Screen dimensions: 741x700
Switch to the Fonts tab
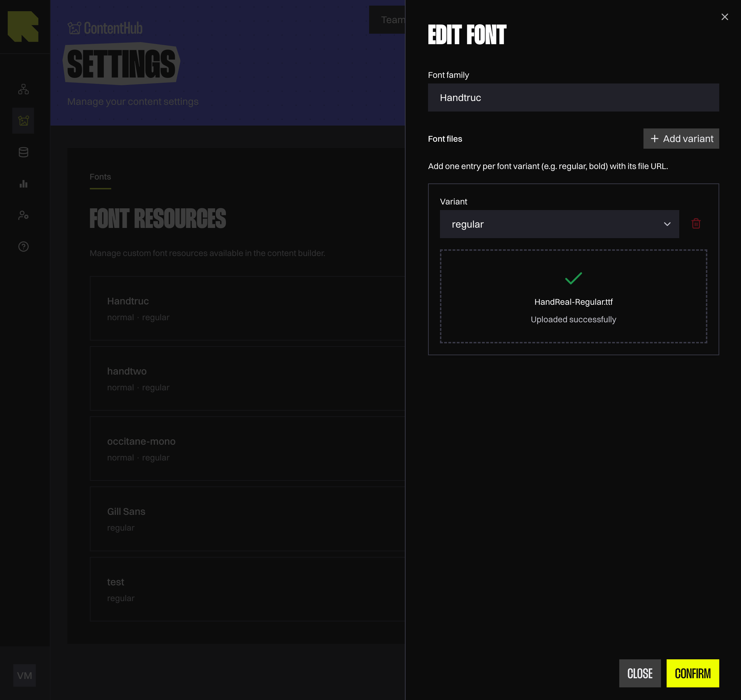tap(100, 177)
